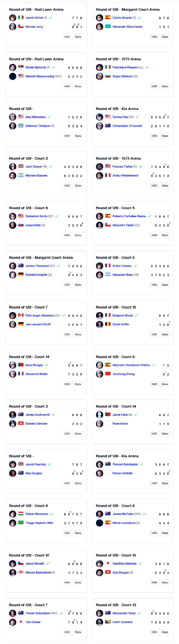The width and height of the screenshot is (179, 644).
Task: Show Stats for Mensik vs Basilashvili match
Action: point(78,582)
